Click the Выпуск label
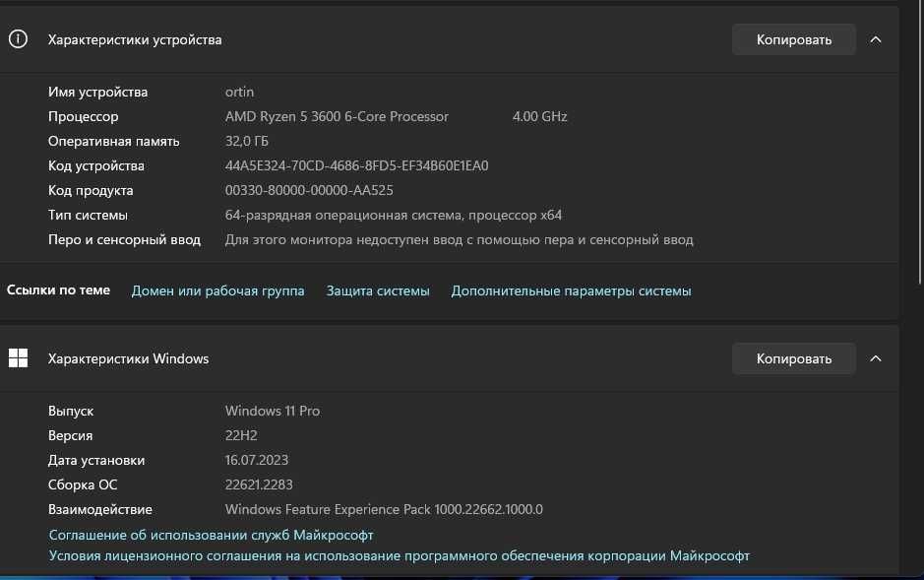924x580 pixels. (71, 411)
